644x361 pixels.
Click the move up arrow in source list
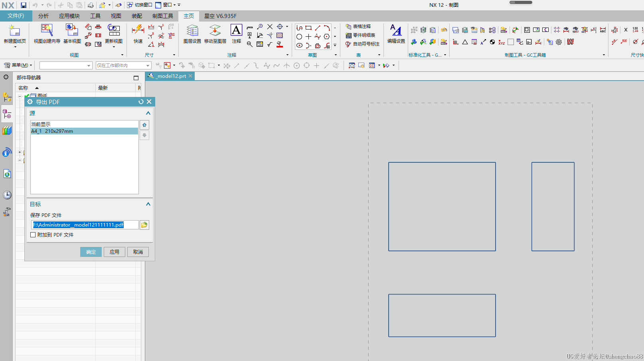(144, 125)
